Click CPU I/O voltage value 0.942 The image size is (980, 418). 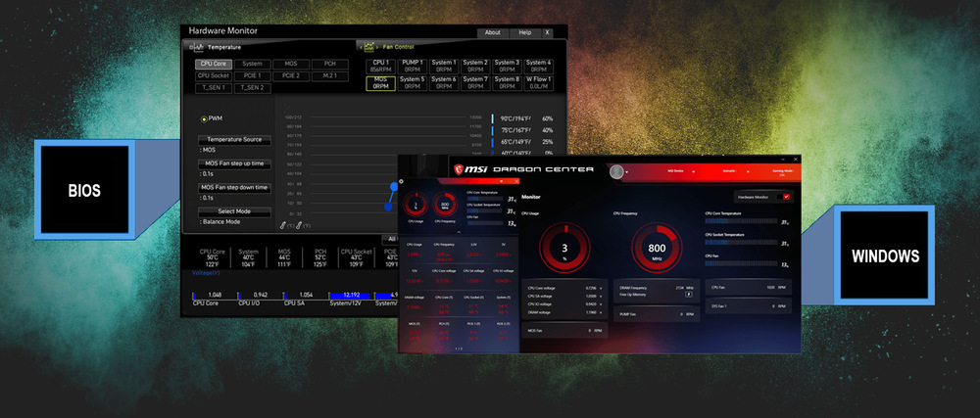tap(261, 295)
